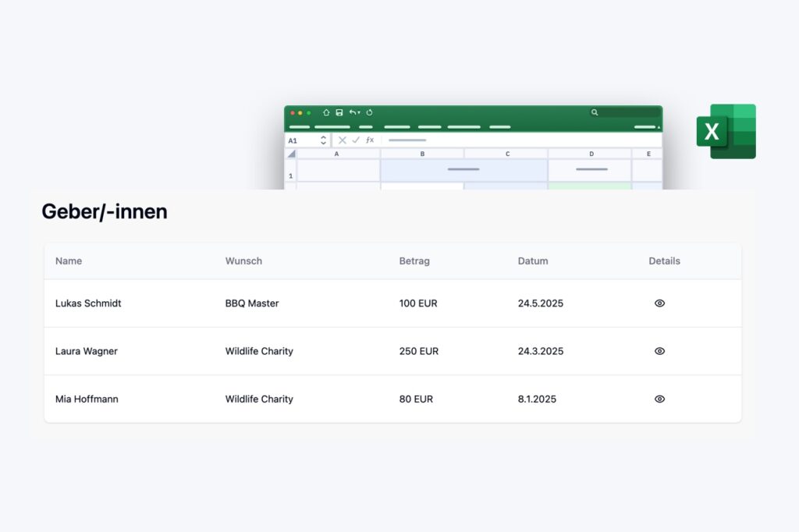Click the fx insert function icon
Image resolution: width=799 pixels, height=532 pixels.
coord(370,140)
